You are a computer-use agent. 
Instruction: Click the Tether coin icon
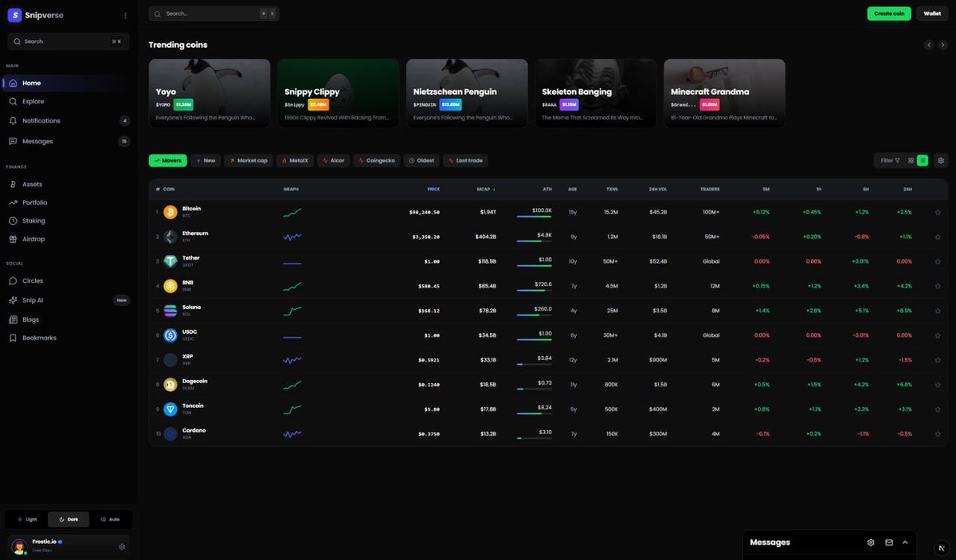170,261
